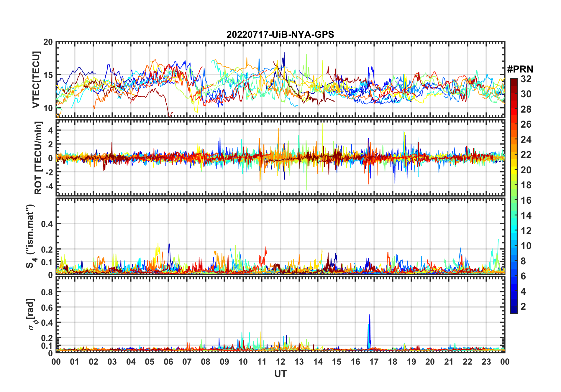Pick UT axis hour label 15
Viewport: 561px width, 392px height.
337,362
